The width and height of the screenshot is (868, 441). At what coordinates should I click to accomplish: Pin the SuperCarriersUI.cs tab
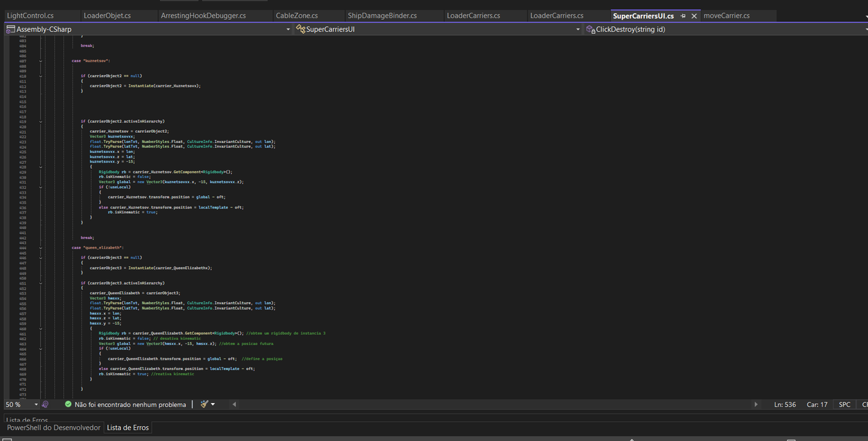pos(683,16)
